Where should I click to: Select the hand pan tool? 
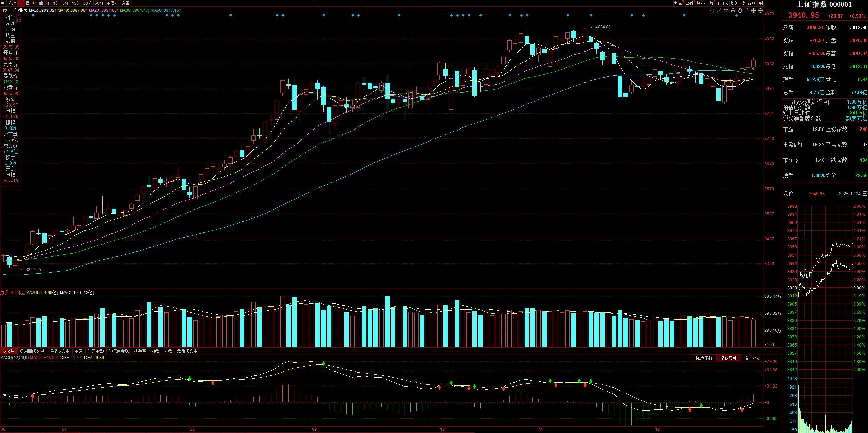(x=740, y=10)
